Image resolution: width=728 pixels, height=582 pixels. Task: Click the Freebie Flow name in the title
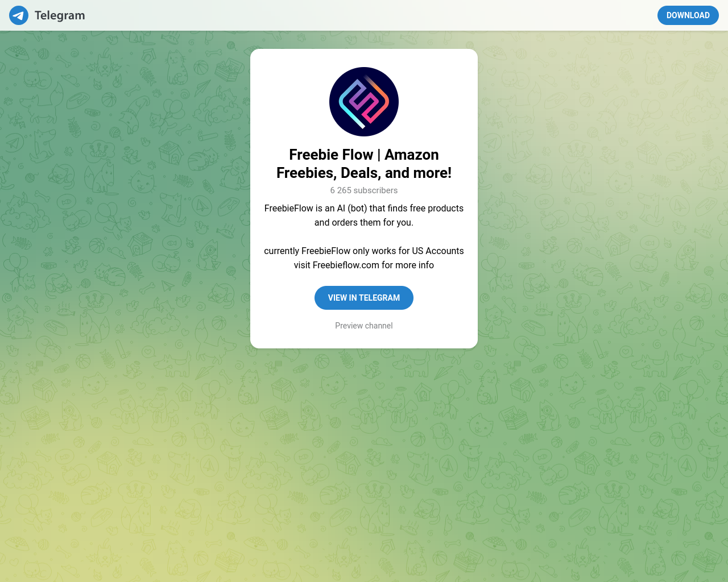pos(331,155)
